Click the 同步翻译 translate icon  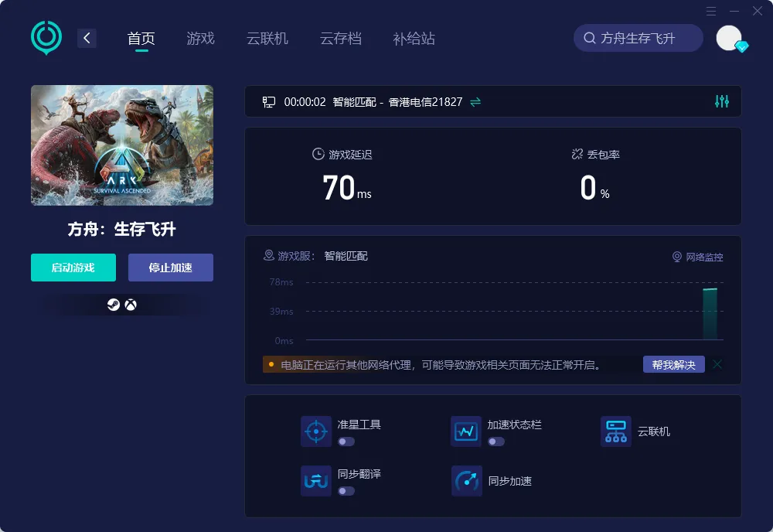(316, 481)
